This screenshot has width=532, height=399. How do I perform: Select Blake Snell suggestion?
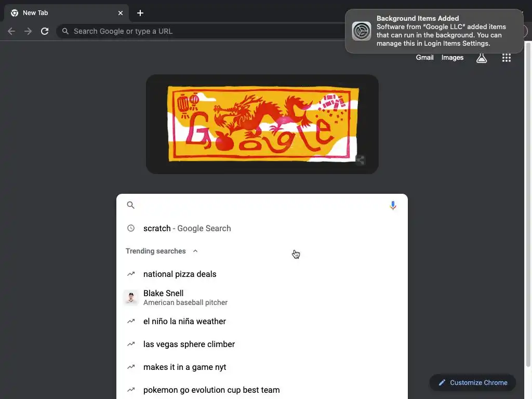pyautogui.click(x=262, y=298)
